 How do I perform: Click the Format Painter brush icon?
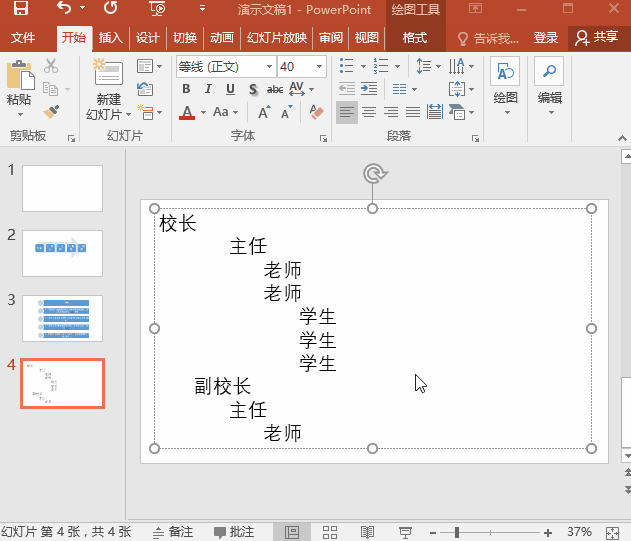(x=51, y=112)
